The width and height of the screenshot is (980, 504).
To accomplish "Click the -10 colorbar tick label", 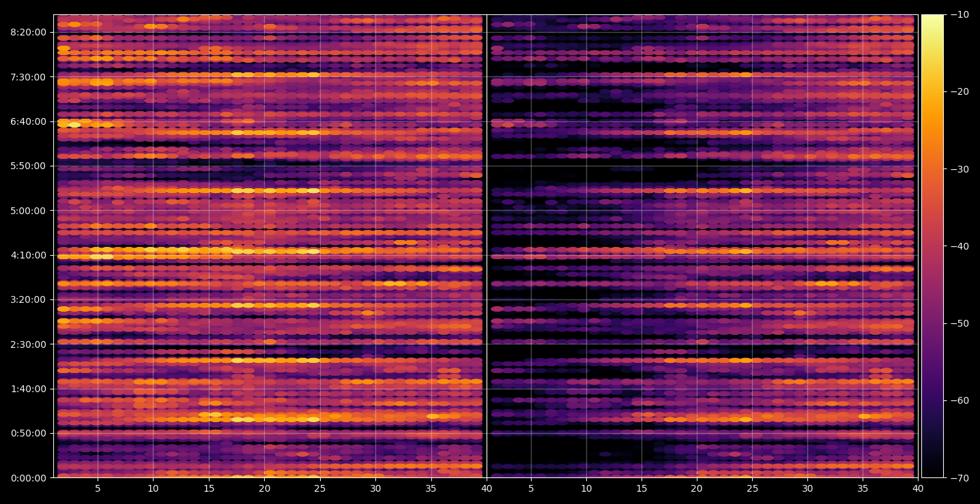I will (x=959, y=14).
